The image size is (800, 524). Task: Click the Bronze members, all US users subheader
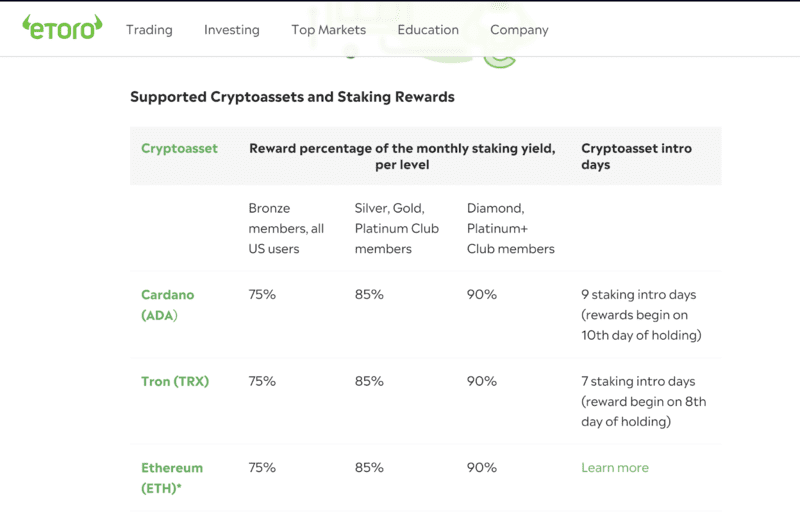coord(286,228)
